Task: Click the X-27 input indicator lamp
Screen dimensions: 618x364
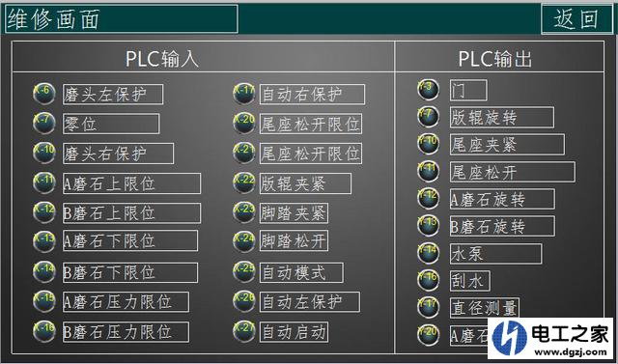Action: [244, 331]
